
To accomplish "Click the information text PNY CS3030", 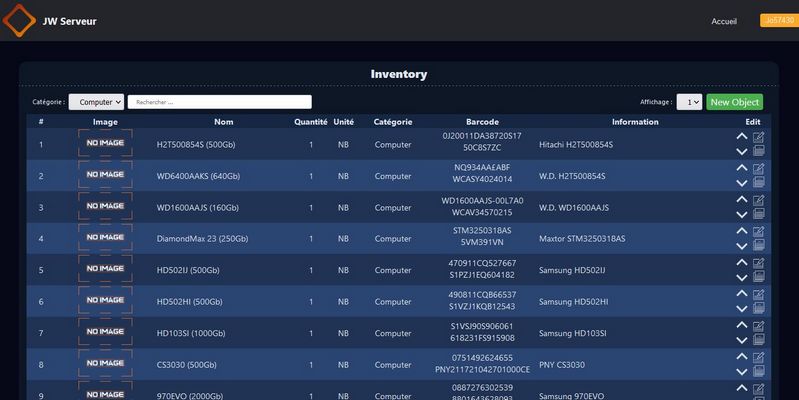I will click(562, 365).
